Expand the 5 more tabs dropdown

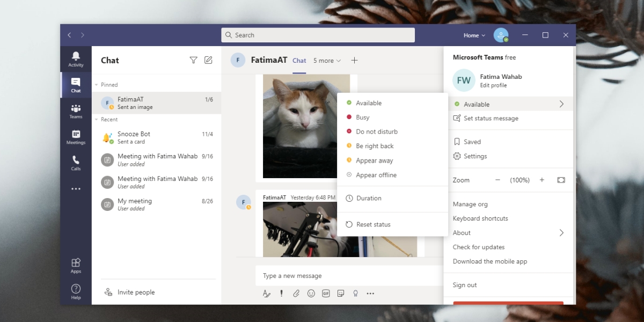(327, 60)
